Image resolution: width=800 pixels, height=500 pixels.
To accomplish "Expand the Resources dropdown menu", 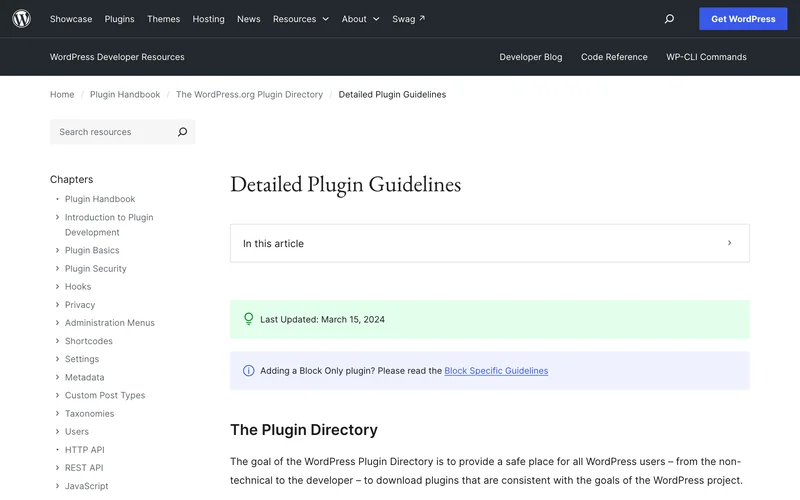I will 301,19.
